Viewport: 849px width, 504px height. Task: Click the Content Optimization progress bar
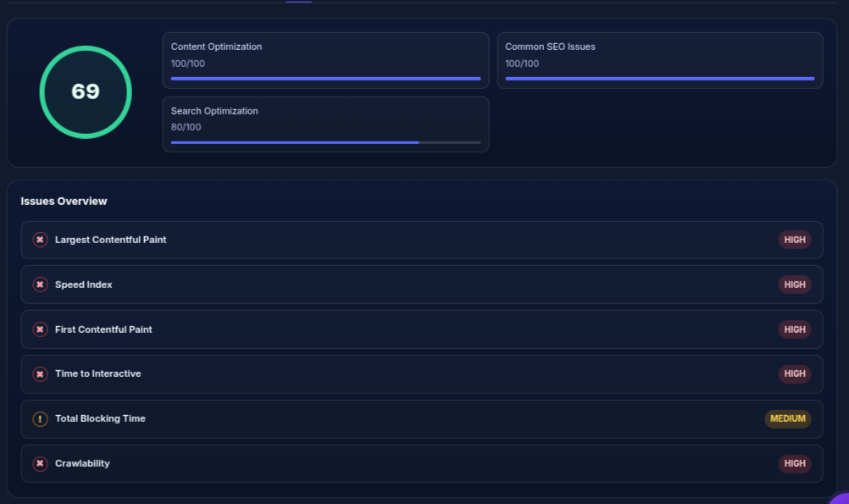coord(325,79)
